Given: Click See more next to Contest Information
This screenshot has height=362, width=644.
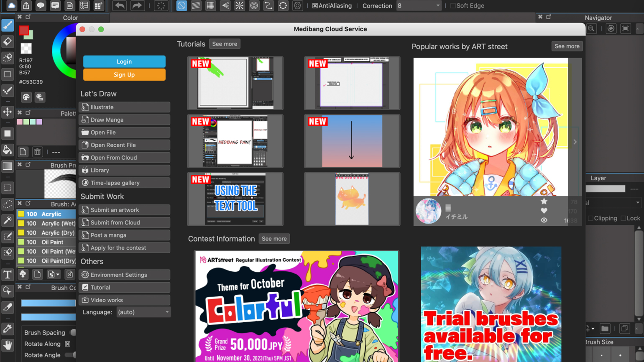Looking at the screenshot, I should point(274,239).
